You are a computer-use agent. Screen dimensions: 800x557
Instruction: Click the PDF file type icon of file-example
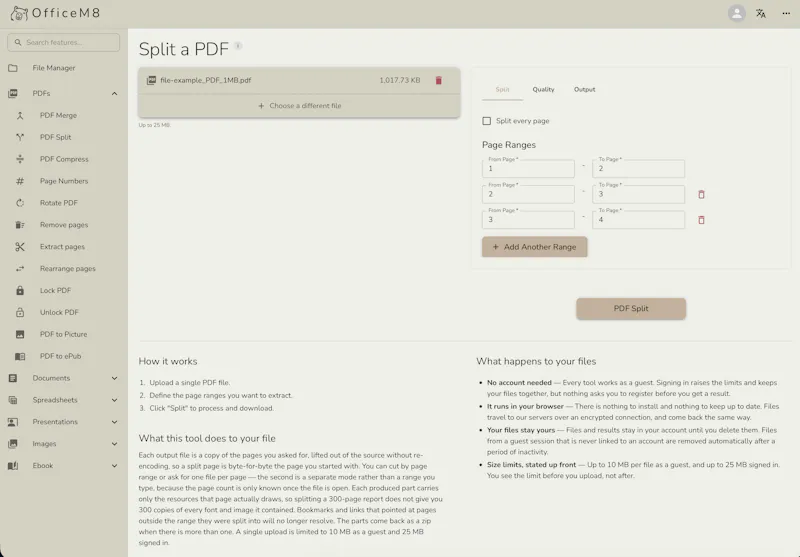click(151, 80)
